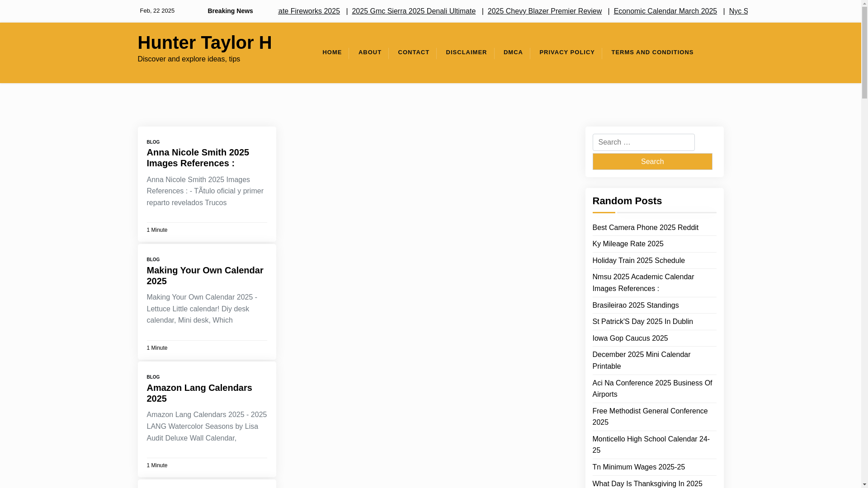The height and width of the screenshot is (488, 868).
Task: Open 2025 Gmc Sierra 2025 Denali Ultimate headline
Action: point(414,11)
